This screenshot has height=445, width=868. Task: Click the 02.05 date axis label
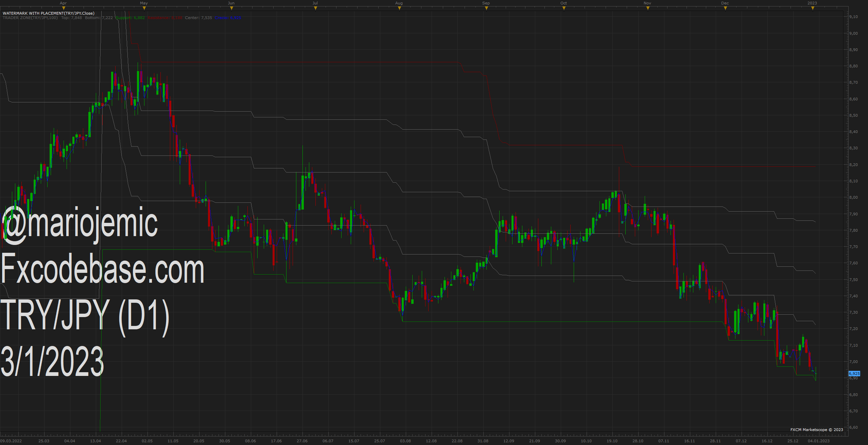[x=147, y=441]
